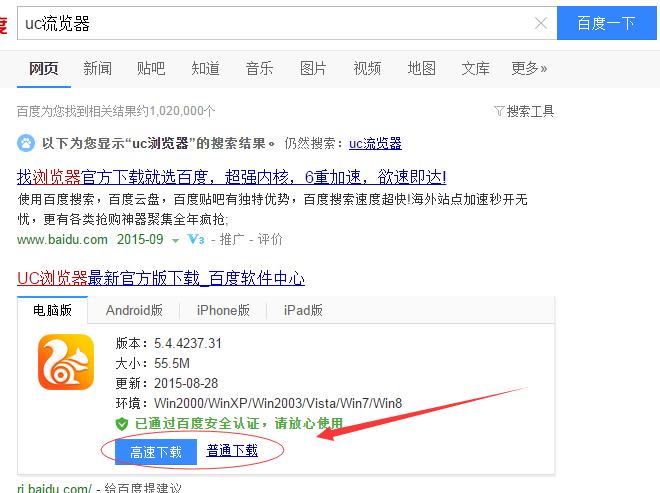Viewport: 660px width, 493px height.
Task: Click the 普通下载 link
Action: pyautogui.click(x=232, y=450)
